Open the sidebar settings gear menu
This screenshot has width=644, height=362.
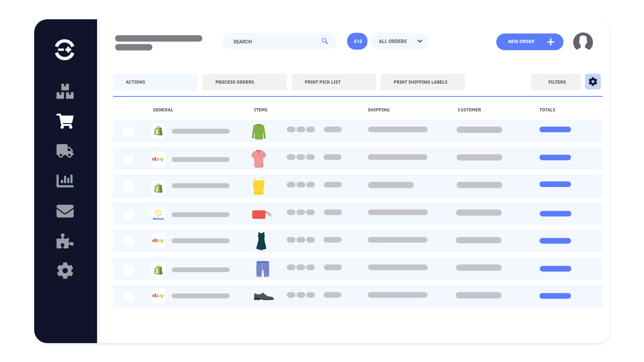coord(65,271)
